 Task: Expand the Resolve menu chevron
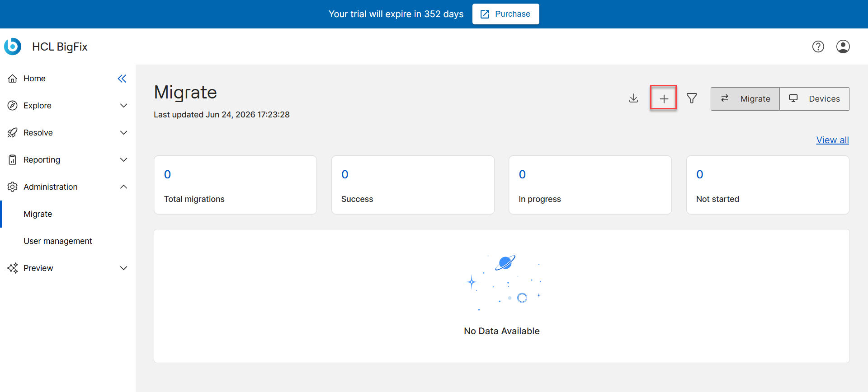click(123, 133)
